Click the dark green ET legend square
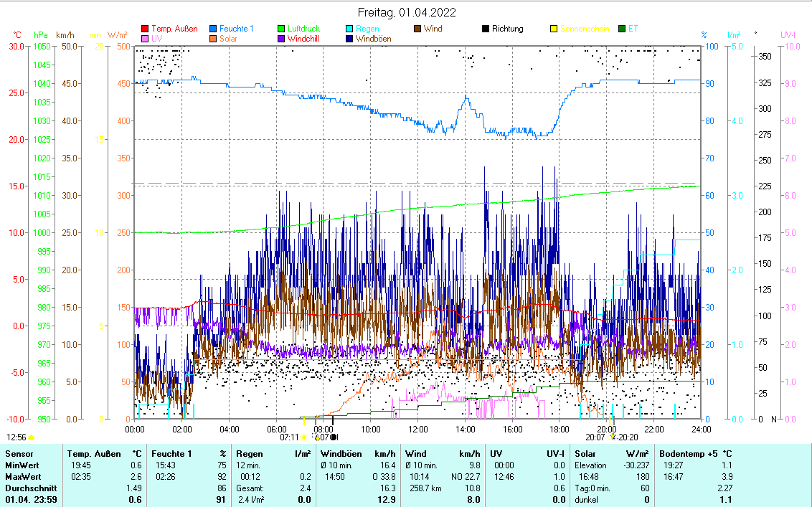The image size is (812, 507). pos(622,29)
